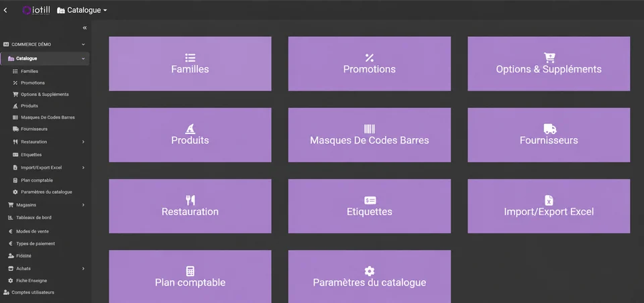The width and height of the screenshot is (644, 303).
Task: Click the Etiquettes tag icon in sidebar
Action: [15, 155]
